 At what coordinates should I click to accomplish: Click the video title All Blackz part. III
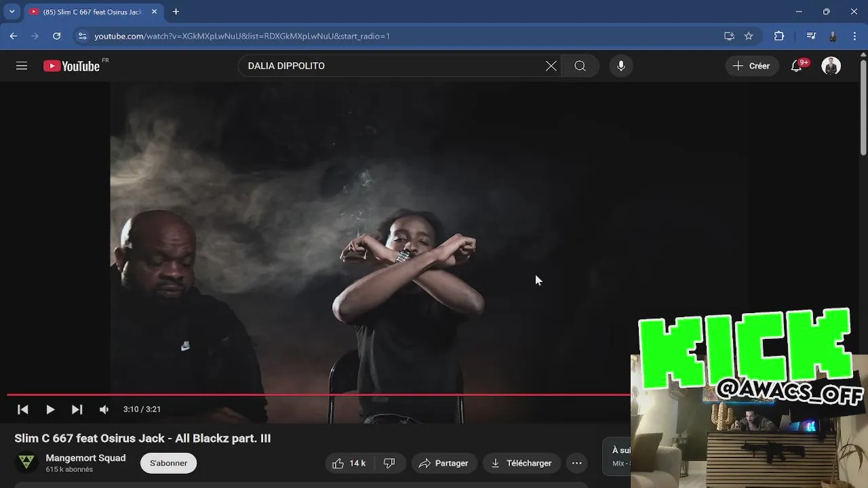[142, 439]
